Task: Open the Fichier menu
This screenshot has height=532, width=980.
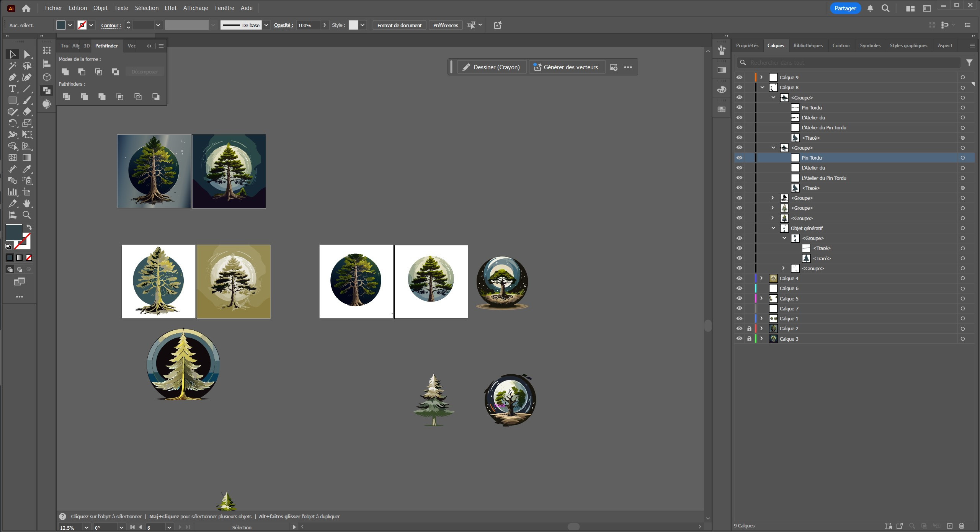Action: pos(54,8)
